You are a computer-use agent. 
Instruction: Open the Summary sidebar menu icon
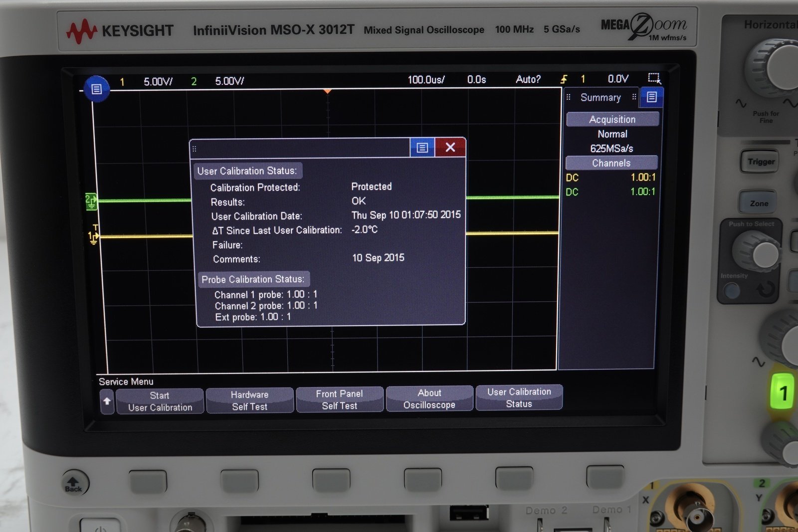651,97
